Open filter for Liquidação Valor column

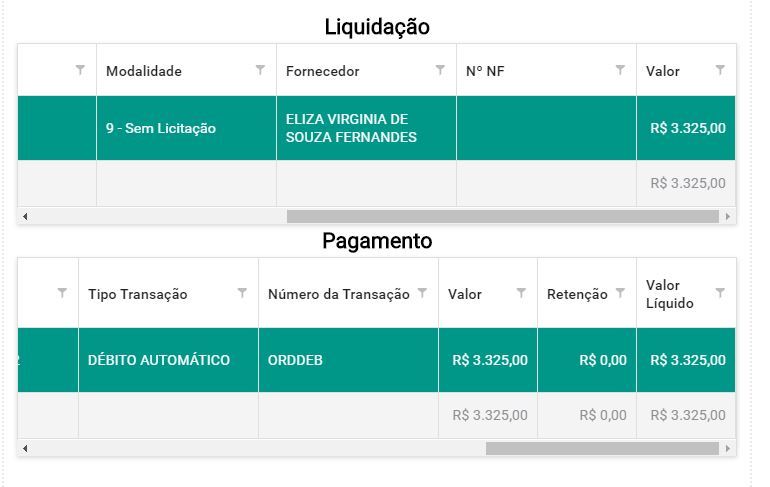[x=720, y=70]
